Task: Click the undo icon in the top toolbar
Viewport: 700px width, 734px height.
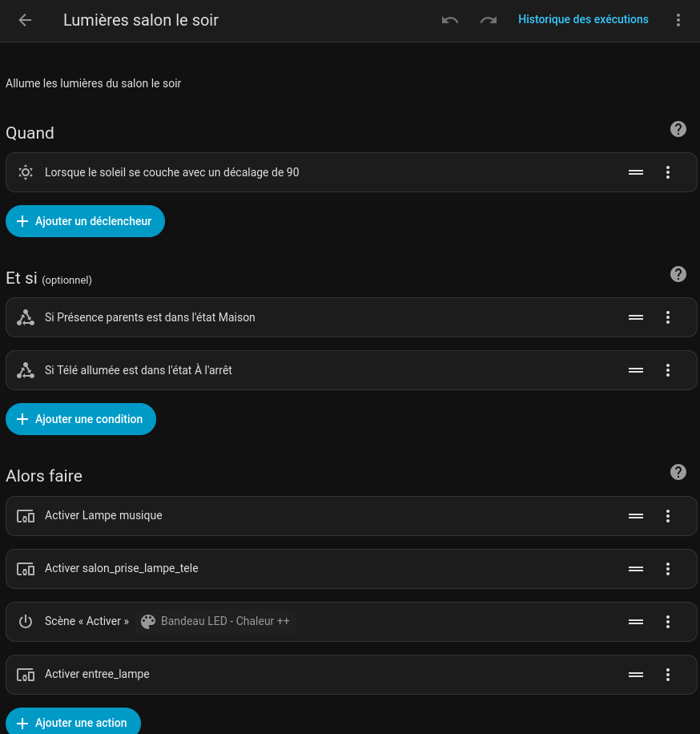Action: (x=449, y=20)
